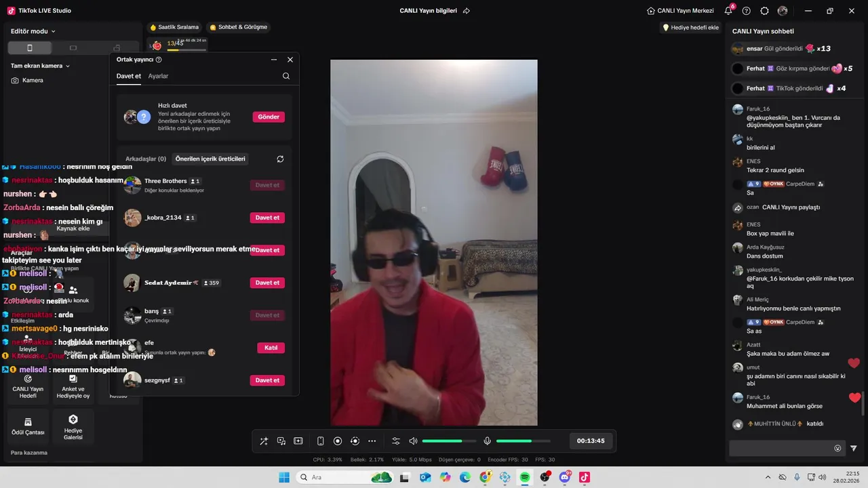This screenshot has height=488, width=868.
Task: Select the Arkadaşlar (0) tab
Action: tap(146, 159)
